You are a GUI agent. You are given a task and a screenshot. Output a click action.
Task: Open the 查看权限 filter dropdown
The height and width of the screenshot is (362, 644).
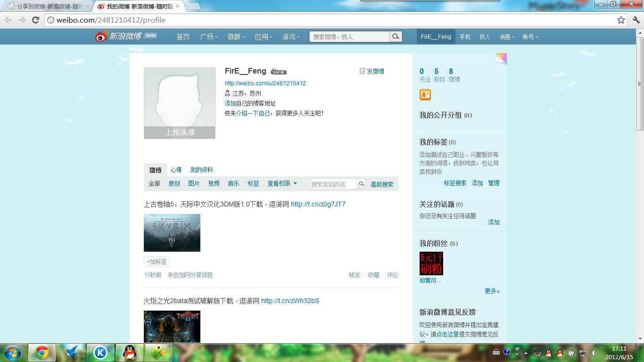pos(282,184)
